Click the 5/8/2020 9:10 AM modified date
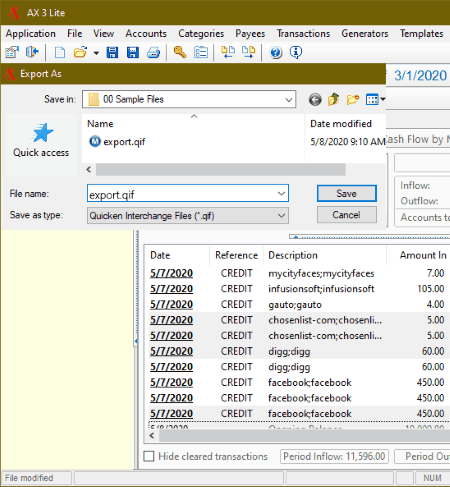 [348, 142]
